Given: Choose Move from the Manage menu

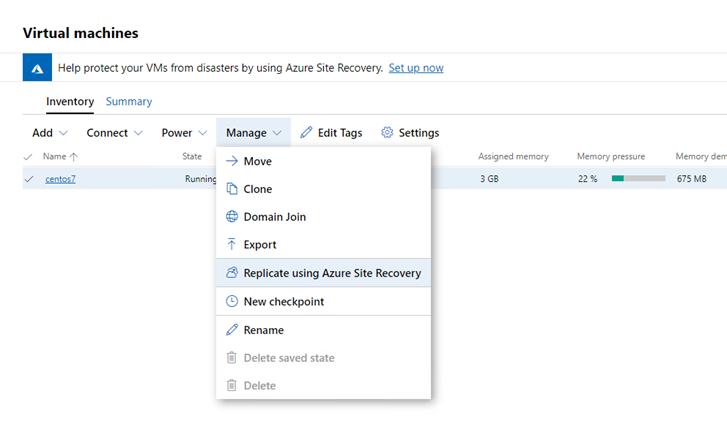Looking at the screenshot, I should [x=323, y=161].
